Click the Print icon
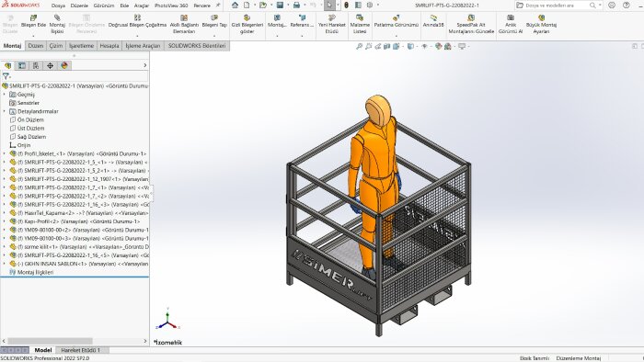The image size is (644, 362). (296, 5)
